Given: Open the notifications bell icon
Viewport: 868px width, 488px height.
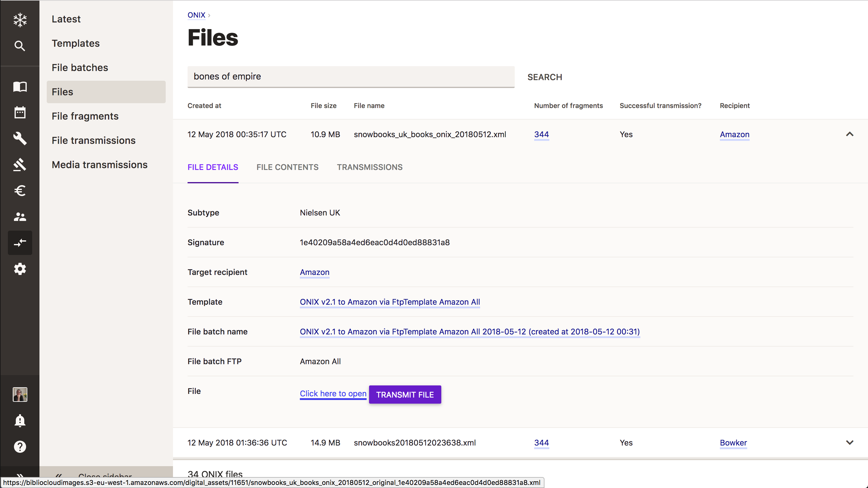Looking at the screenshot, I should (x=20, y=421).
